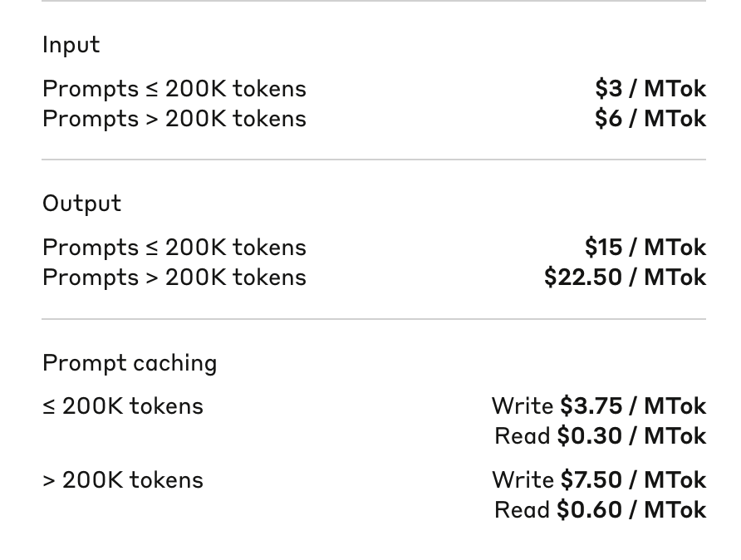Select the "> 200K tokens" caching row label
This screenshot has width=741, height=560.
(123, 480)
